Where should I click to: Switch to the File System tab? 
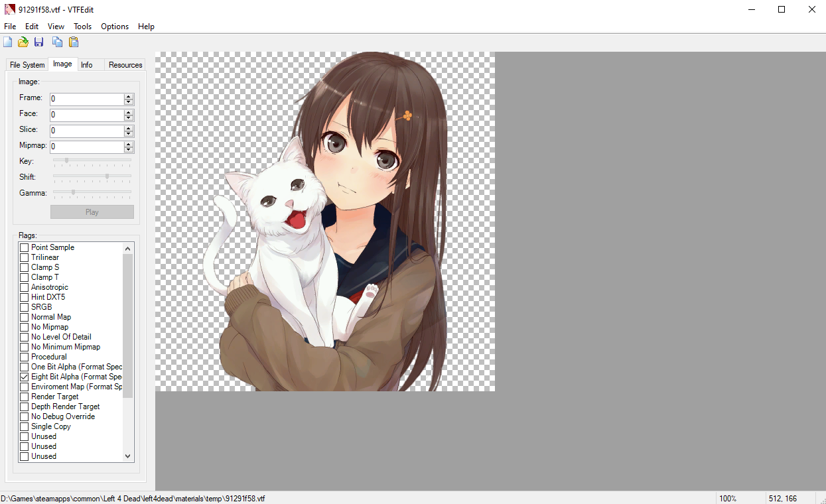point(27,65)
